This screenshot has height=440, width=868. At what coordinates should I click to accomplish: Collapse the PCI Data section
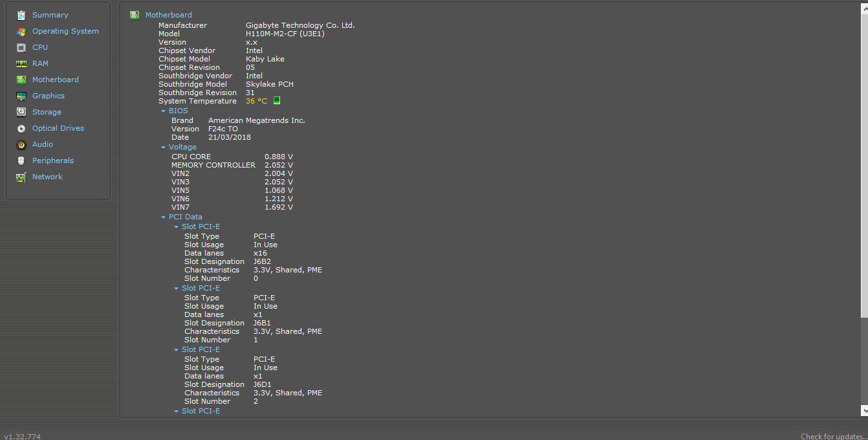click(x=163, y=217)
